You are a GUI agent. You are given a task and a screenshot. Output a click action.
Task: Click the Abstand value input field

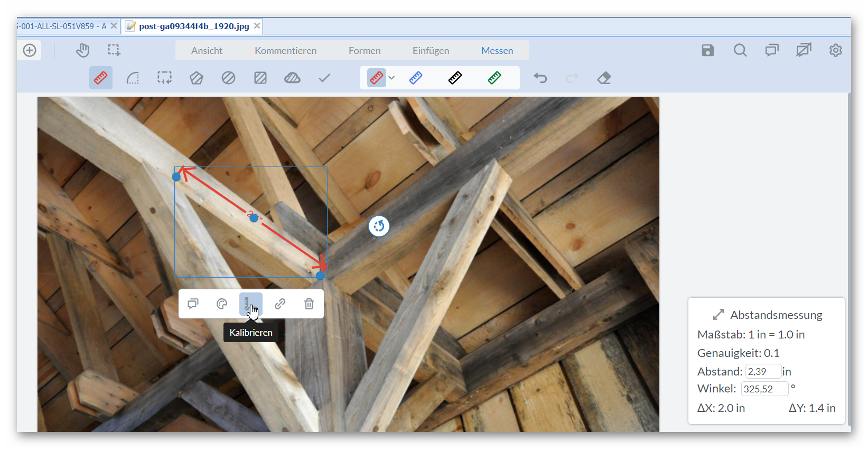coord(762,371)
